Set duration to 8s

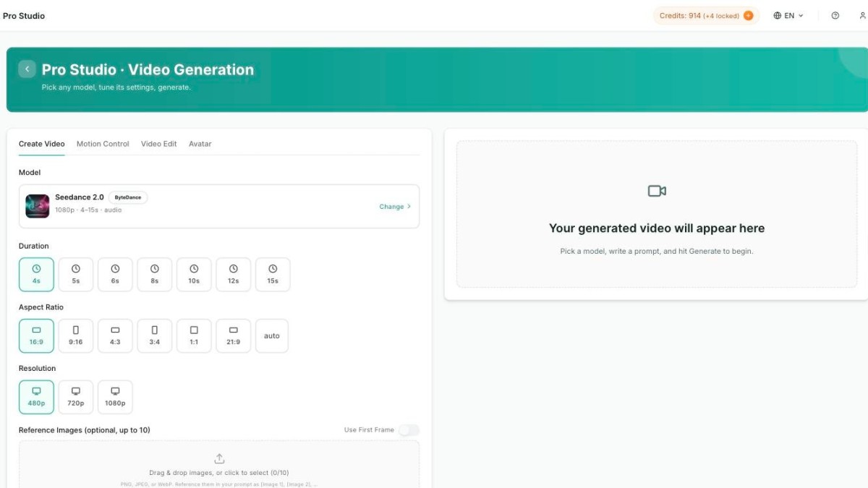[x=155, y=275]
